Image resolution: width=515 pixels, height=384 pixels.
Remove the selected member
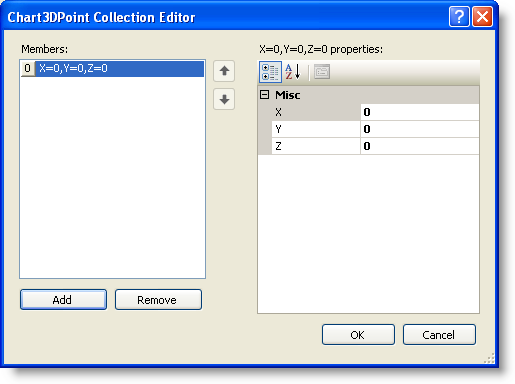(158, 300)
